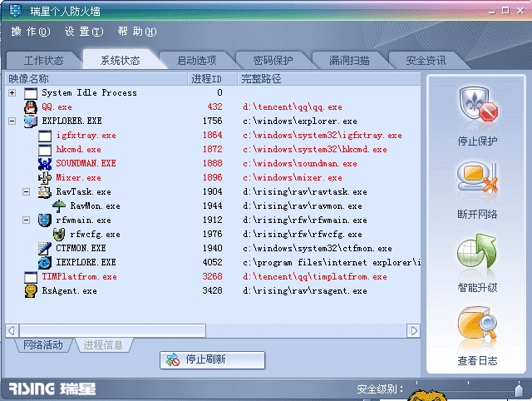Screen dimensions: 532x401
Task: Select the SOUNDMAN.EXE process name
Action: coord(86,163)
